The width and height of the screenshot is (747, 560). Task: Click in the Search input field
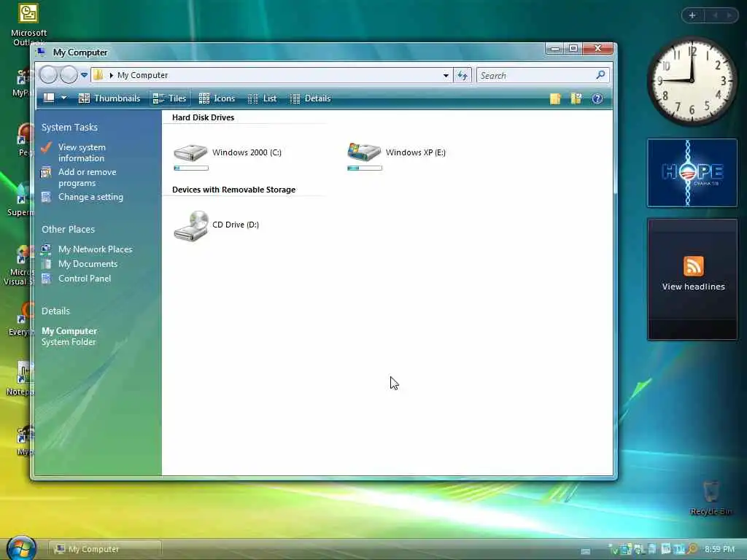pyautogui.click(x=535, y=75)
